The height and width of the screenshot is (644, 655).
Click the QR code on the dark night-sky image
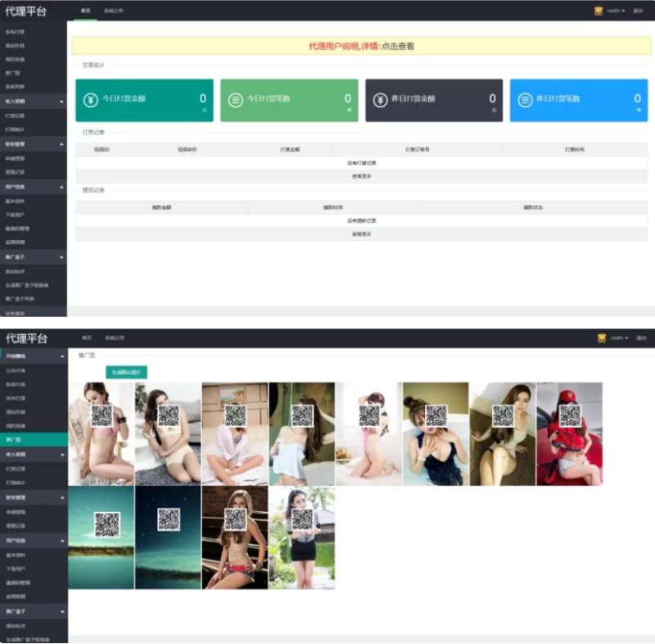pos(169,519)
